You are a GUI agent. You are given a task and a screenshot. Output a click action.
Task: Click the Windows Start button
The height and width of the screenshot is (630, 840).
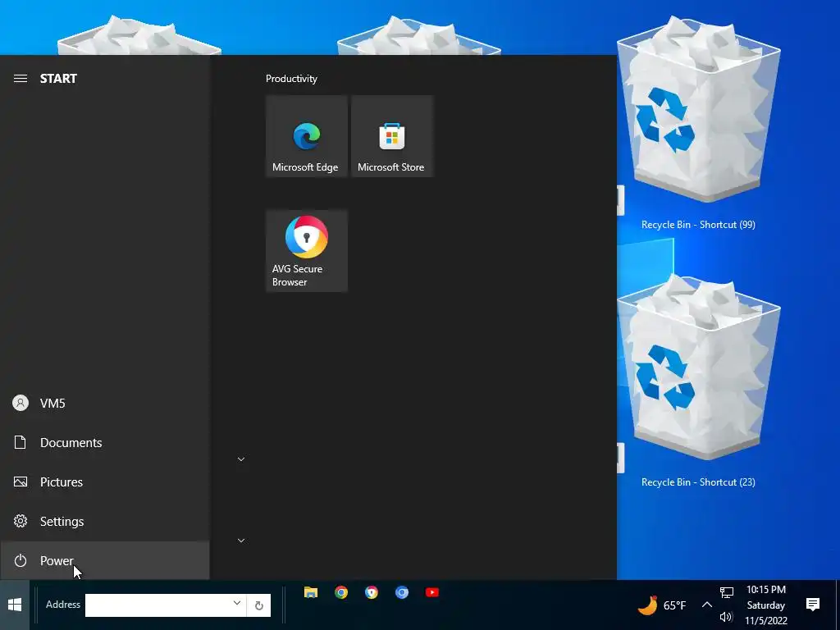[15, 605]
